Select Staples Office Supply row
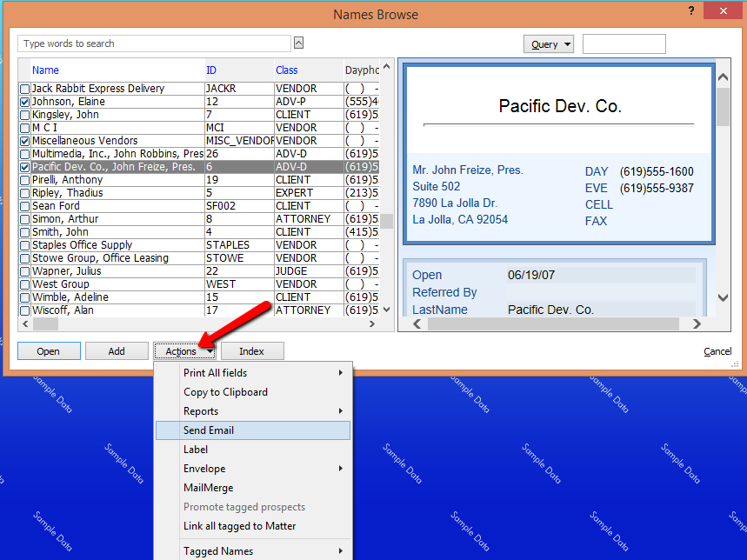The width and height of the screenshot is (747, 560). click(x=199, y=245)
